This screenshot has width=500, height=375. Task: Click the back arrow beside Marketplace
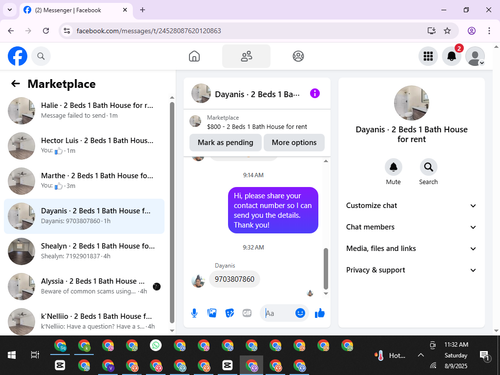16,84
